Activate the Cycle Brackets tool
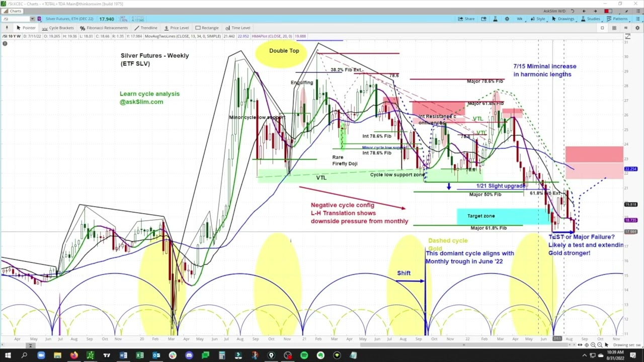 click(58, 28)
